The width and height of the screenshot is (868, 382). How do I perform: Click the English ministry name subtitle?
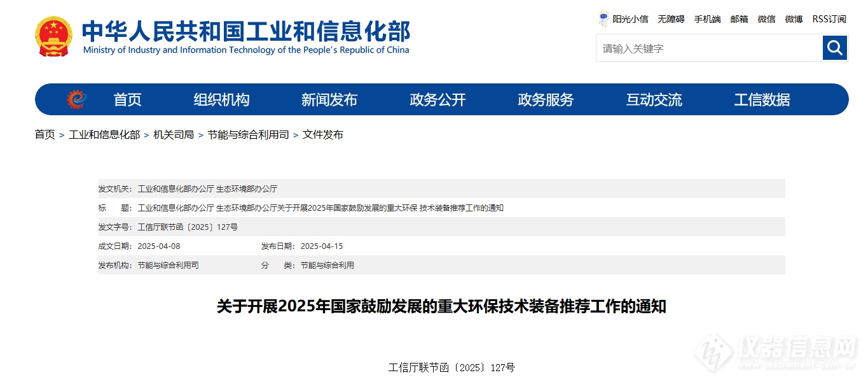point(246,50)
